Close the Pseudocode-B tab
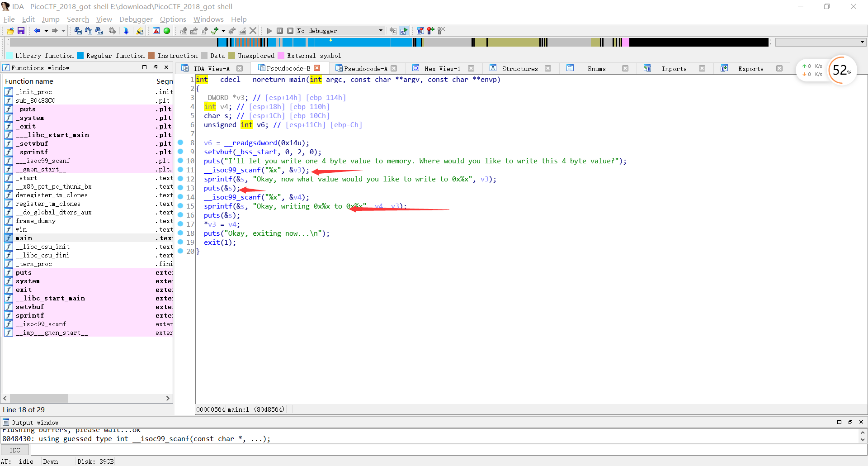Screen dimensions: 868x466 coord(317,68)
